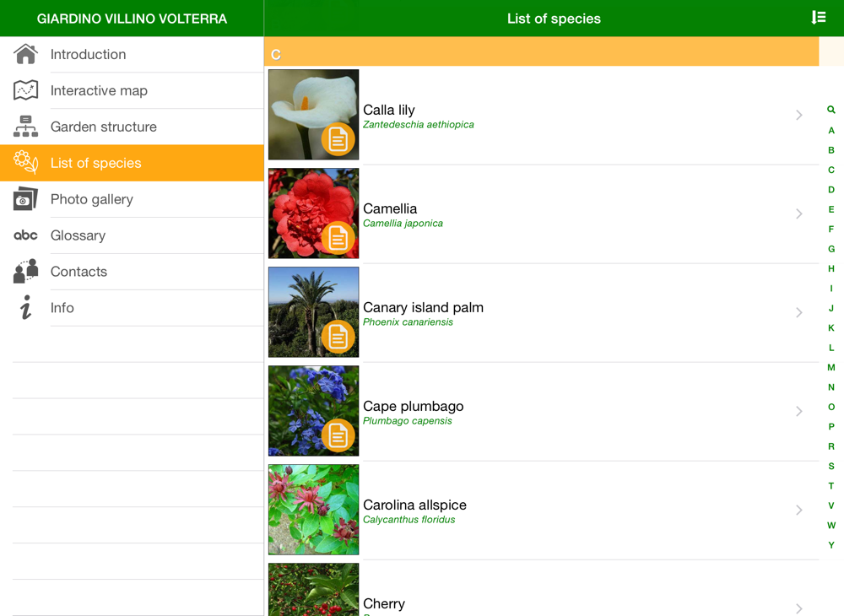Open the red Camellia thumbnail

[x=313, y=213]
